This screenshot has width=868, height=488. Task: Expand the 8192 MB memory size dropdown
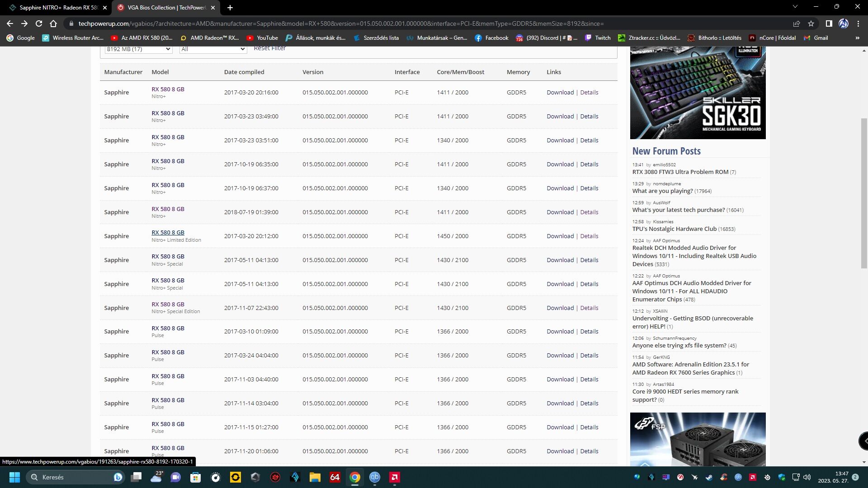(x=138, y=49)
